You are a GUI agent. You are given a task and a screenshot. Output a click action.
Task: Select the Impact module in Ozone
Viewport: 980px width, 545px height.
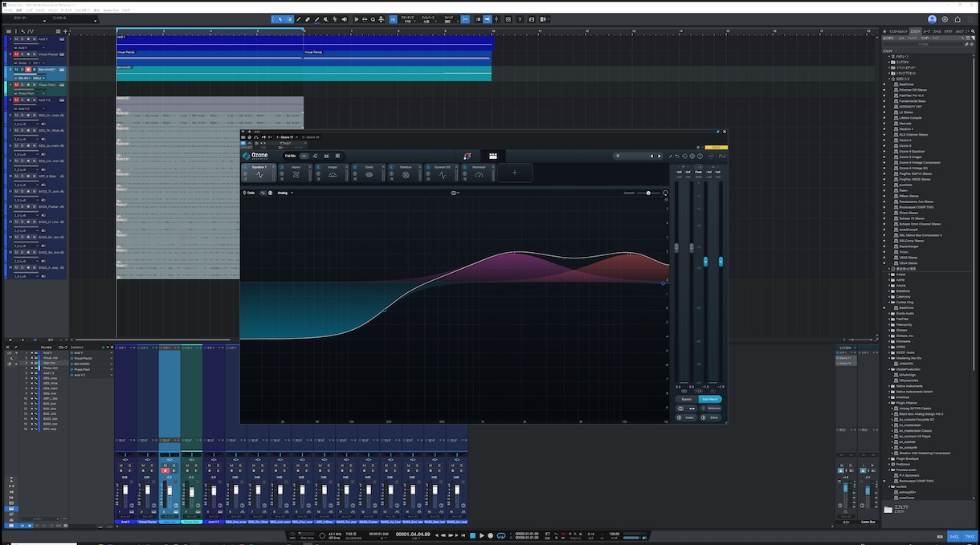tap(296, 173)
